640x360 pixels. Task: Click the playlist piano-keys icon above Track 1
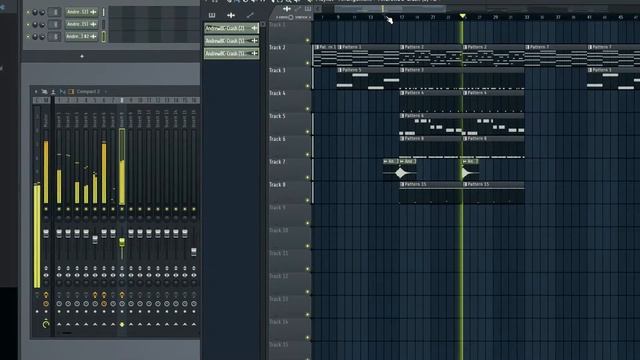pos(308,9)
